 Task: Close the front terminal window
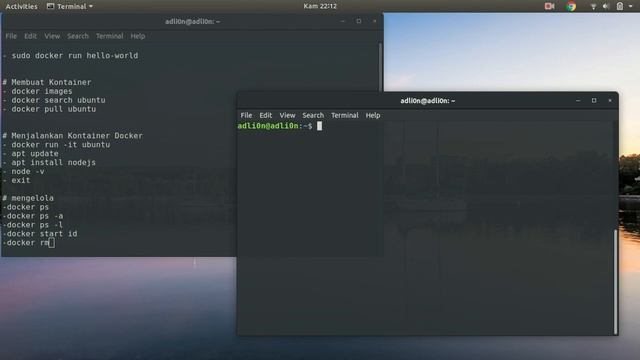[610, 100]
